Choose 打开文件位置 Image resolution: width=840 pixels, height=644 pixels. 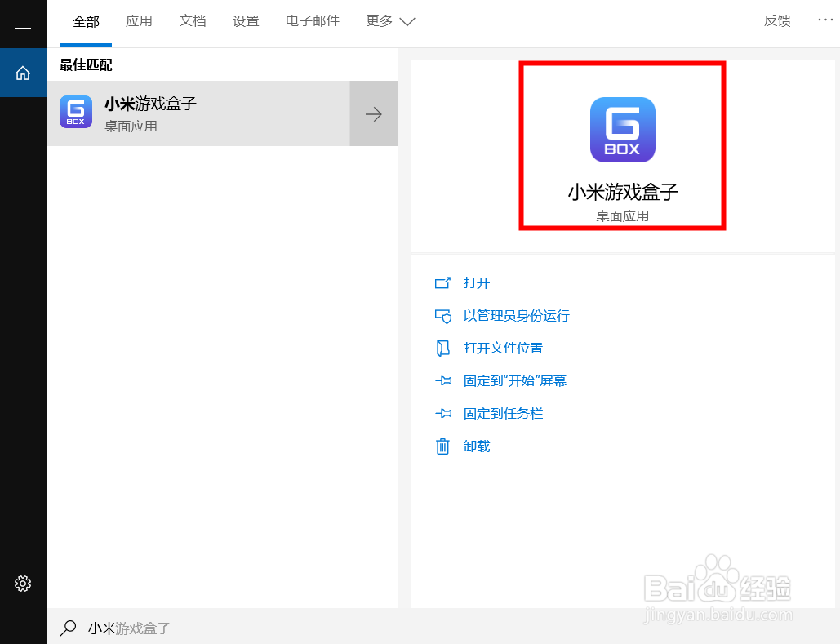[503, 349]
